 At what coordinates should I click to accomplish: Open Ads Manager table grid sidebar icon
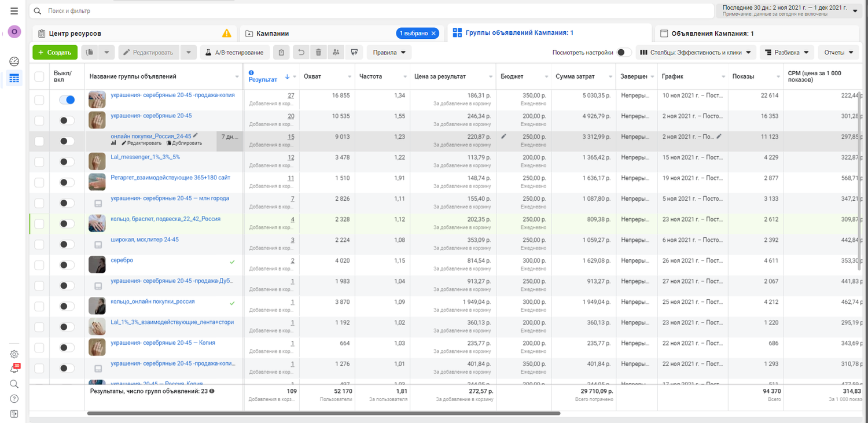click(14, 78)
